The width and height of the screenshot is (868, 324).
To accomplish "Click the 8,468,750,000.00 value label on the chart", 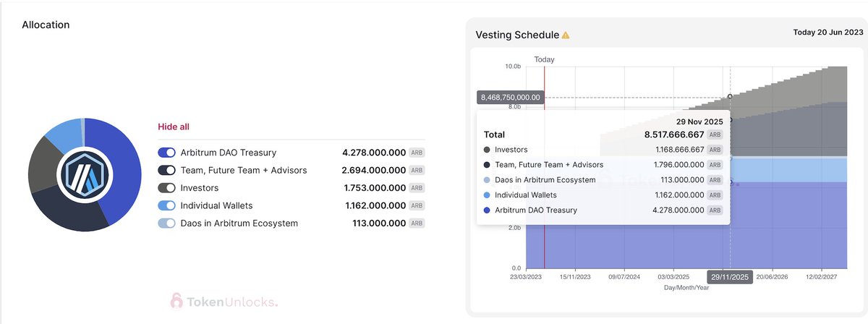I will point(510,97).
